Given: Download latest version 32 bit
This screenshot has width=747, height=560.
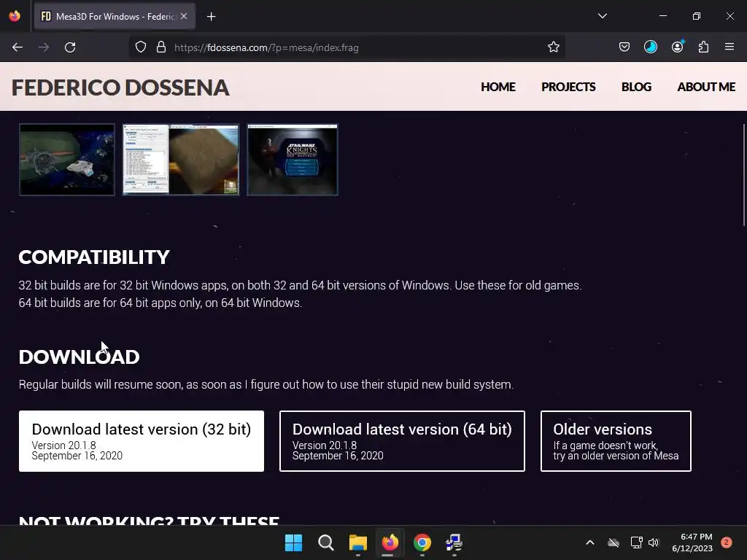Looking at the screenshot, I should click(142, 441).
